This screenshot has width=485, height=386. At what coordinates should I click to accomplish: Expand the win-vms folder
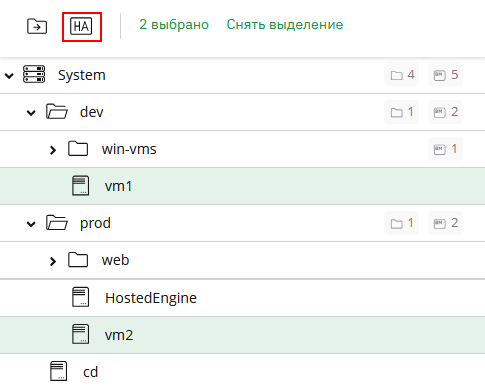click(53, 150)
